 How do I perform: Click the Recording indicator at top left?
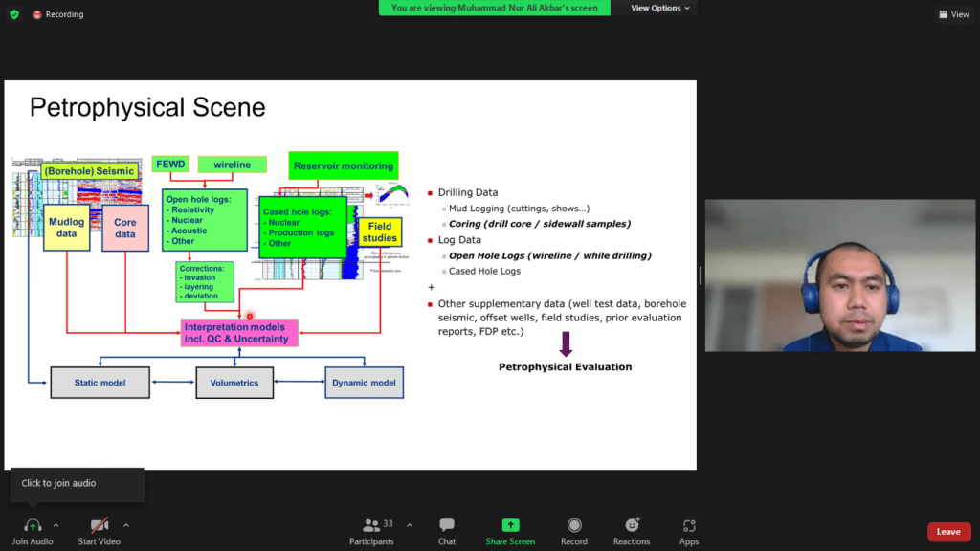pyautogui.click(x=58, y=14)
